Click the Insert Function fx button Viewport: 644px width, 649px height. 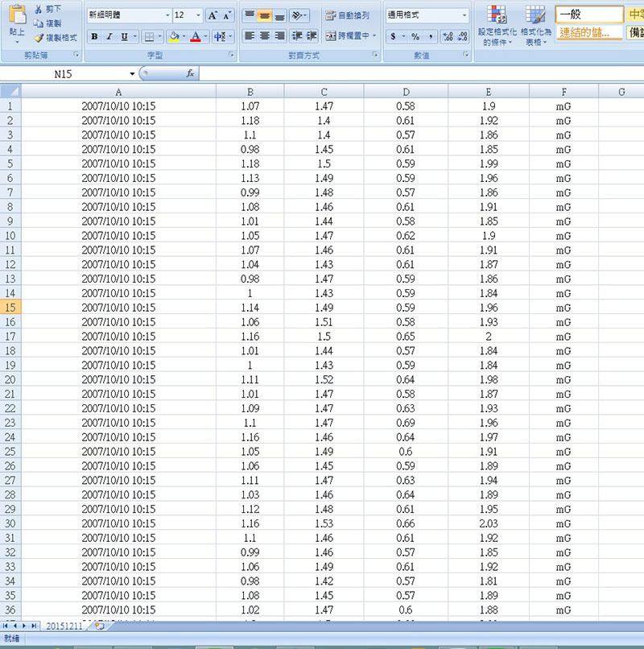(x=190, y=73)
